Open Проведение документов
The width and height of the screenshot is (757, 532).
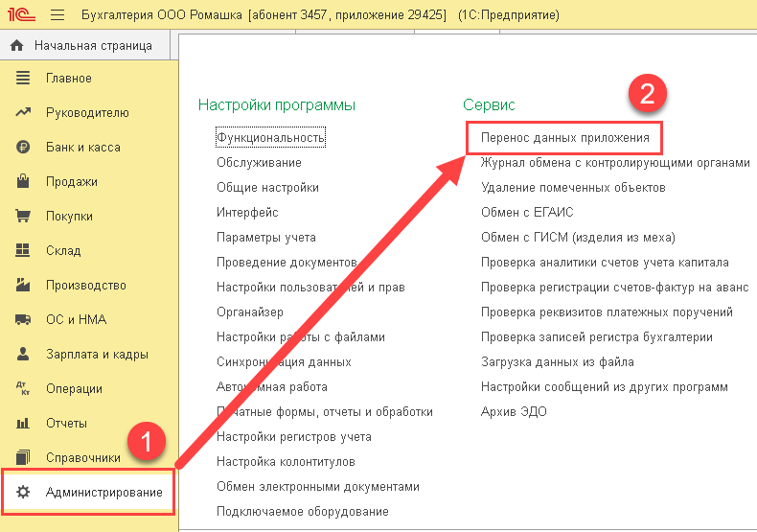coord(287,263)
